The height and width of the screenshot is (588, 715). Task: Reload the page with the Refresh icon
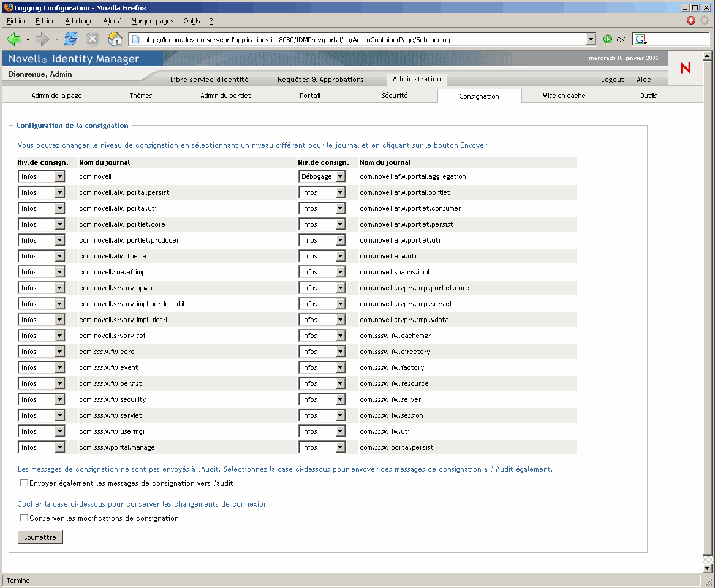(70, 39)
